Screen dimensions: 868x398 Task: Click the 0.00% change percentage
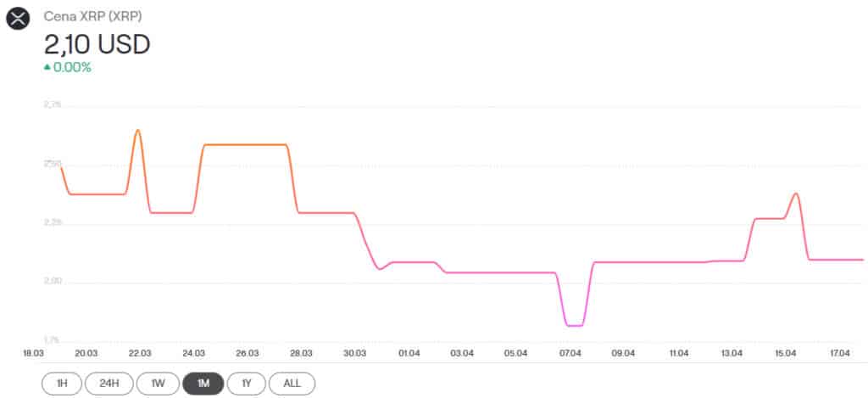(x=72, y=67)
